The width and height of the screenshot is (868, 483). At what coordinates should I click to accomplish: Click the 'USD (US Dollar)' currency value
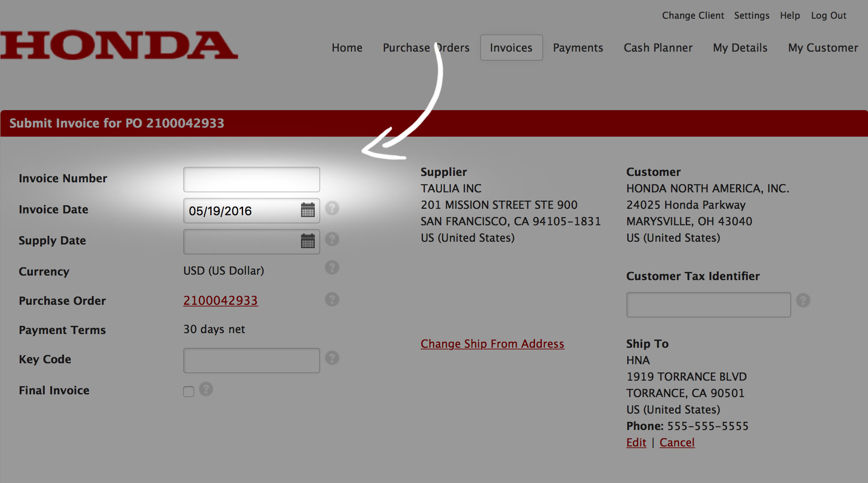coord(224,271)
